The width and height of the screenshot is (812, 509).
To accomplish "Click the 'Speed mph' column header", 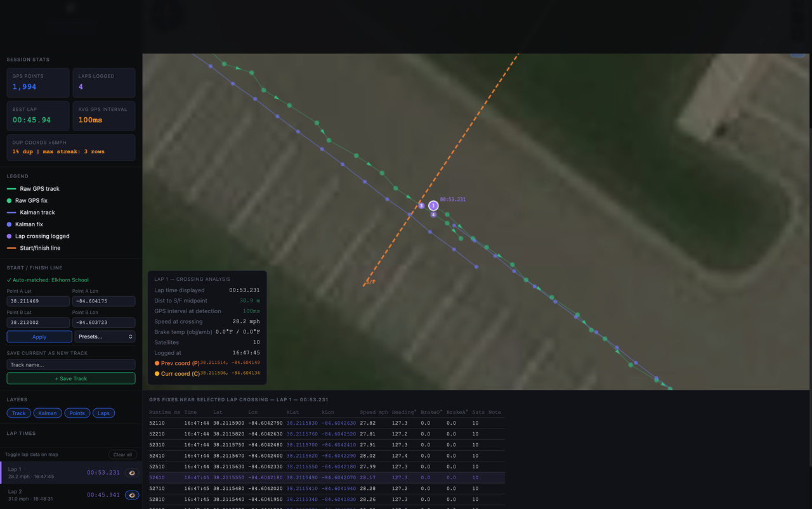I will 374,412.
